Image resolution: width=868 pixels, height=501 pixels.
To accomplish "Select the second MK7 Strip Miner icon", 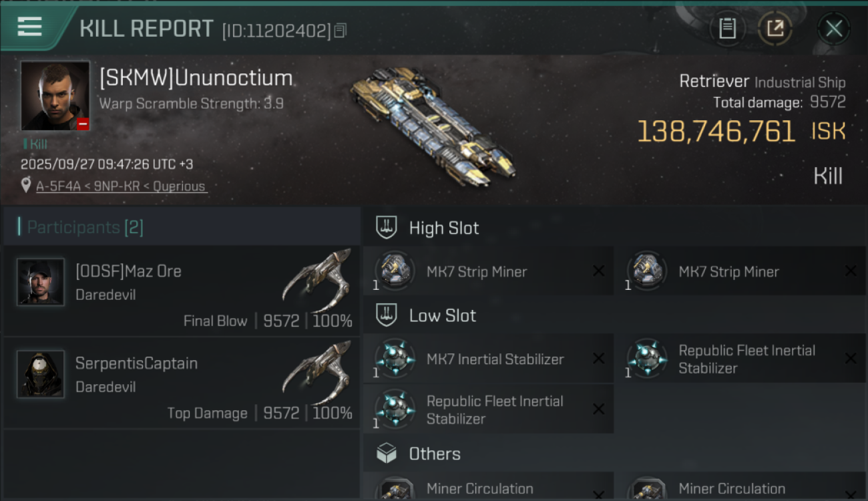I will point(647,271).
